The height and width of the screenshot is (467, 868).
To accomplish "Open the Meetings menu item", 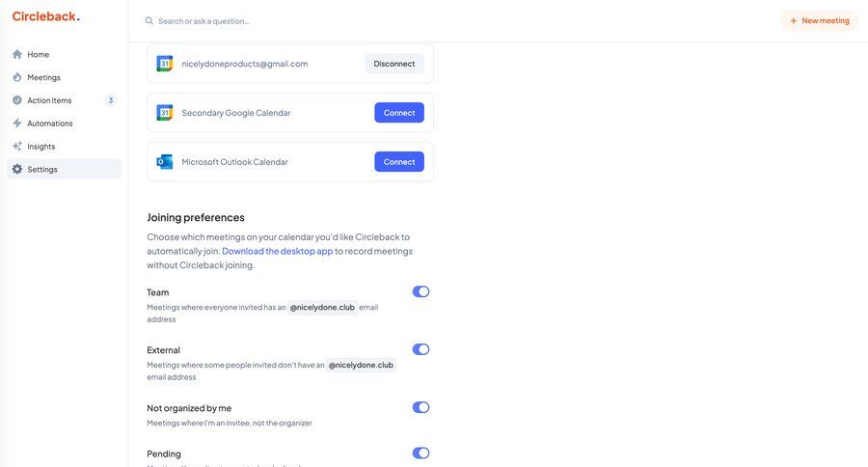I will (43, 77).
